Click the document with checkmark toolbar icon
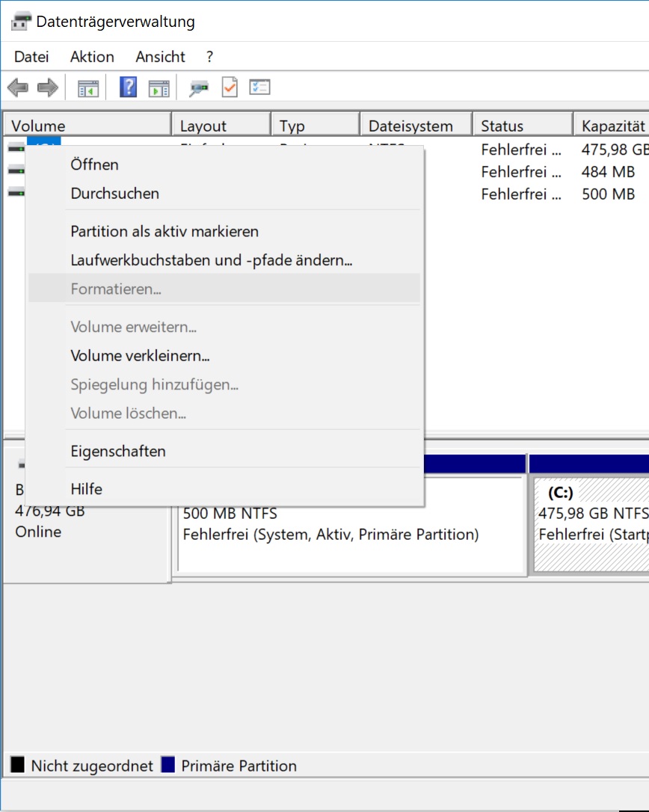Image resolution: width=649 pixels, height=812 pixels. [x=229, y=88]
